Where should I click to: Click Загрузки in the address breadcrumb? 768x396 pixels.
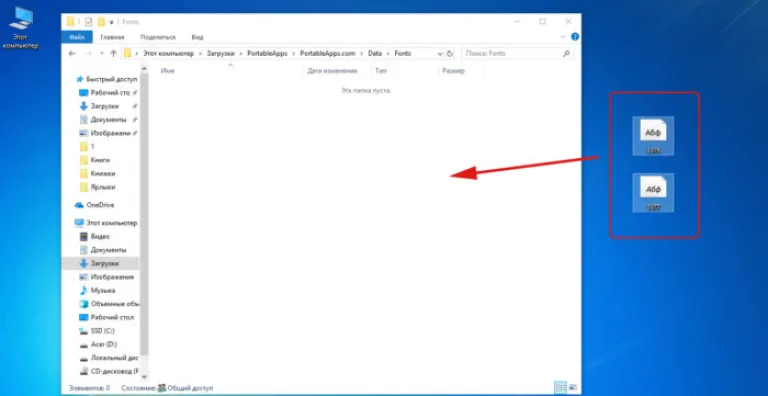[220, 53]
